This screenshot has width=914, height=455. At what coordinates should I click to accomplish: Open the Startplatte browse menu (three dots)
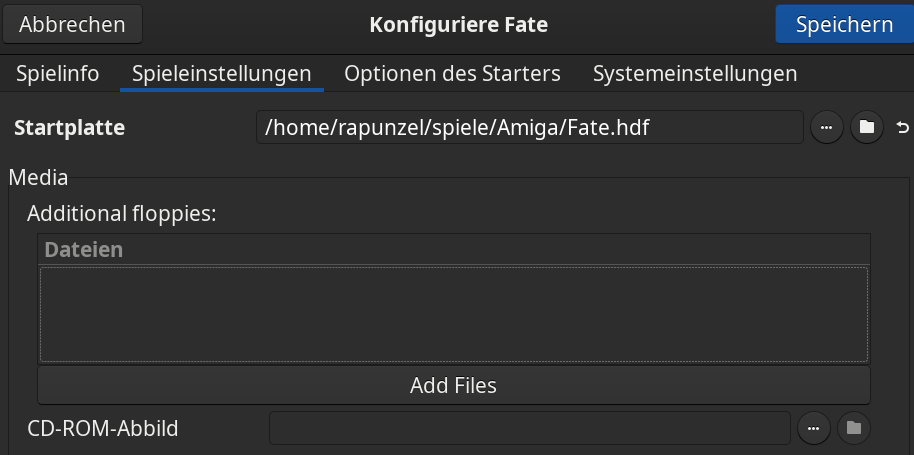click(826, 127)
